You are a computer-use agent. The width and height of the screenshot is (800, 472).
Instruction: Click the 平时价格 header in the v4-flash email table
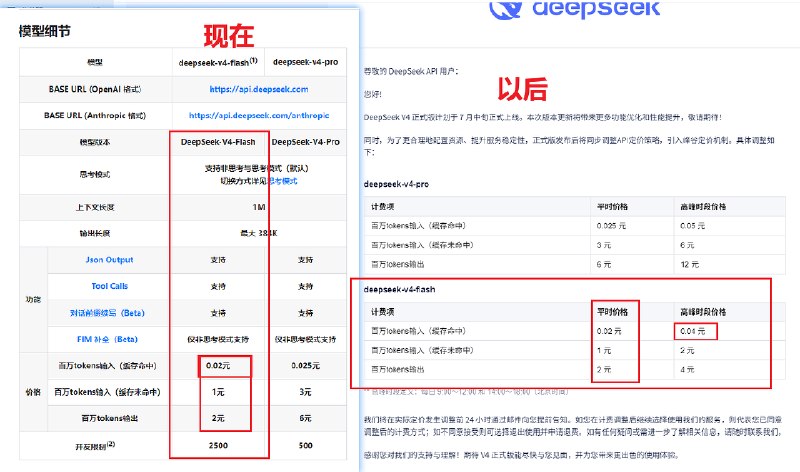(612, 312)
